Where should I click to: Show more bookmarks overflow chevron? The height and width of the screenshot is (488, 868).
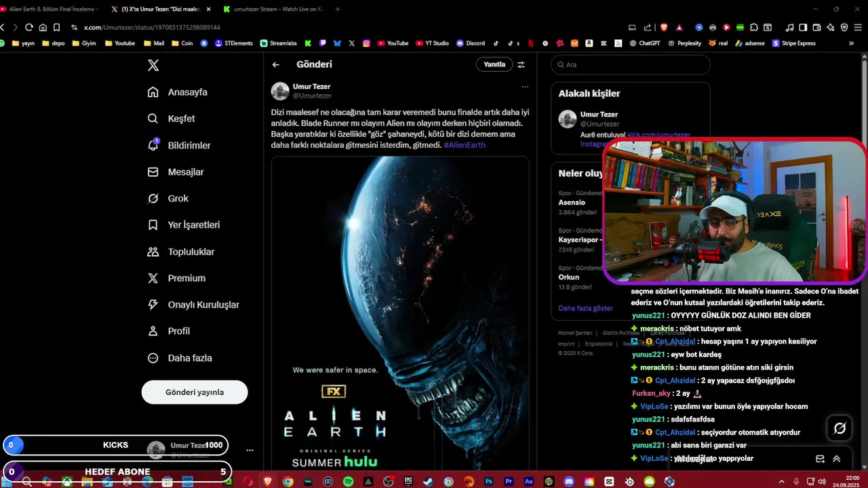coord(851,43)
